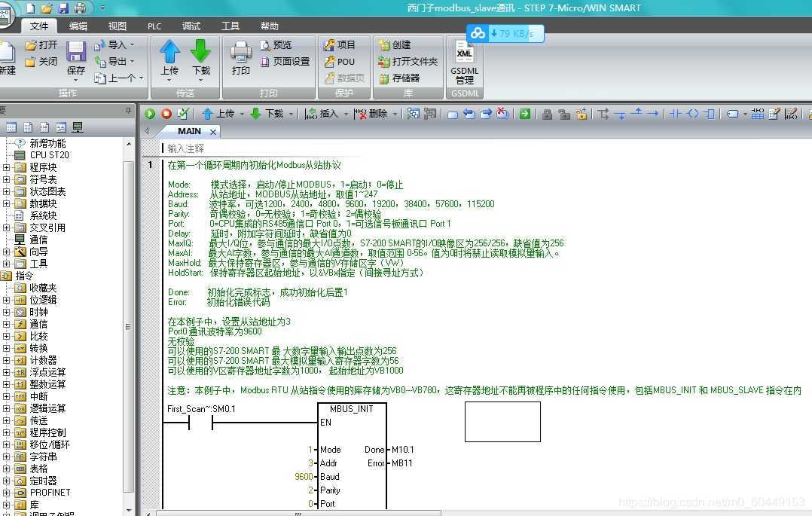Expand the 位逻辑 instruction folder
This screenshot has width=812, height=516.
pos(6,300)
